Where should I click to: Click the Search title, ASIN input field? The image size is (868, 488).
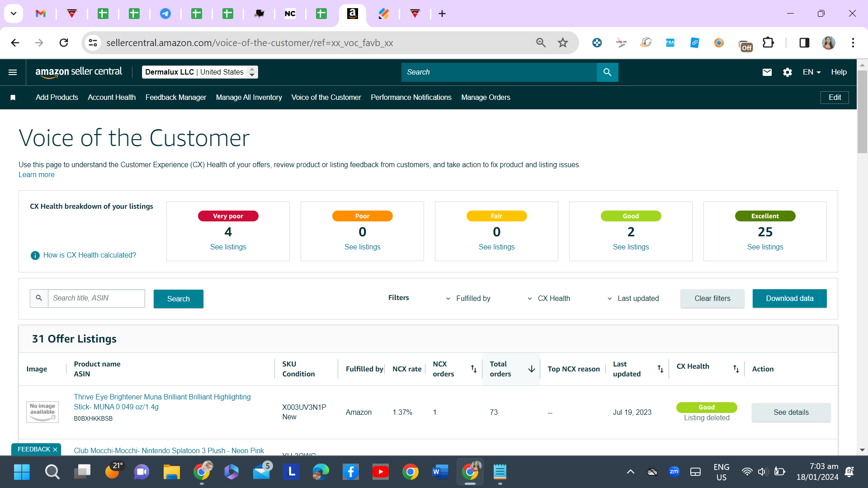coord(96,299)
